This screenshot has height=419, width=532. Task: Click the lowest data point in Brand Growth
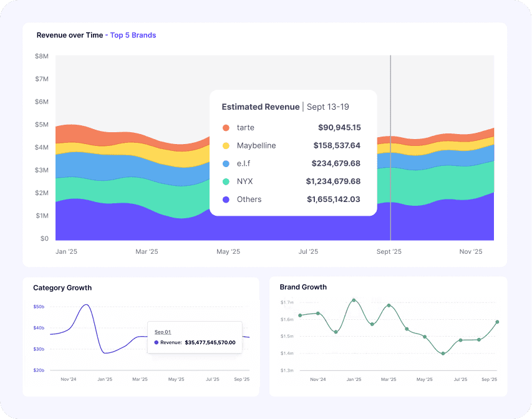coord(443,354)
